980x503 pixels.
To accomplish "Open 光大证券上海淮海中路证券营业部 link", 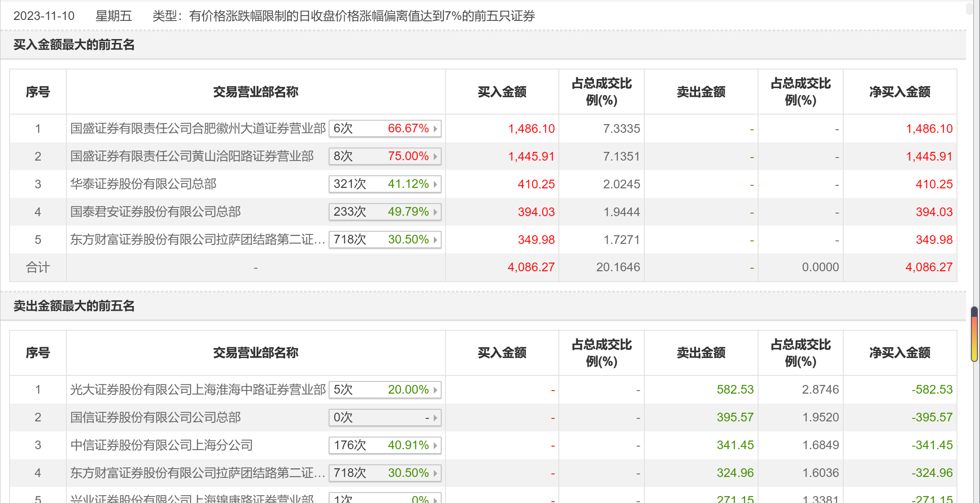I will (198, 390).
